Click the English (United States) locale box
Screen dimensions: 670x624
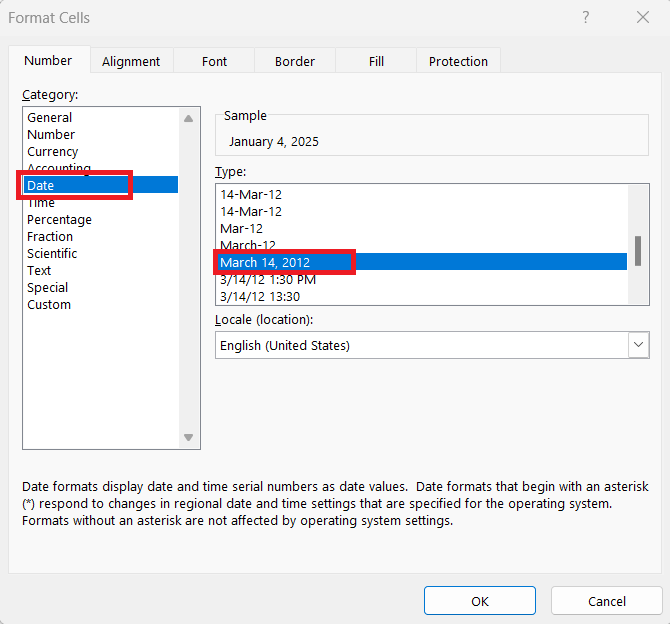tap(432, 345)
